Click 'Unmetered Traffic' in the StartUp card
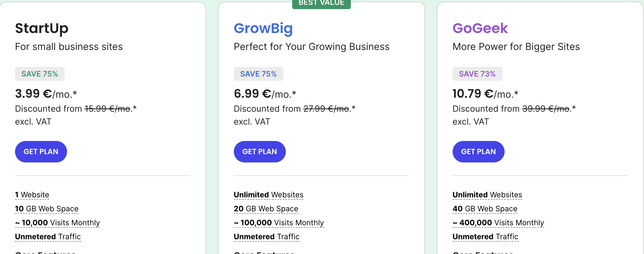This screenshot has height=254, width=644. (48, 237)
